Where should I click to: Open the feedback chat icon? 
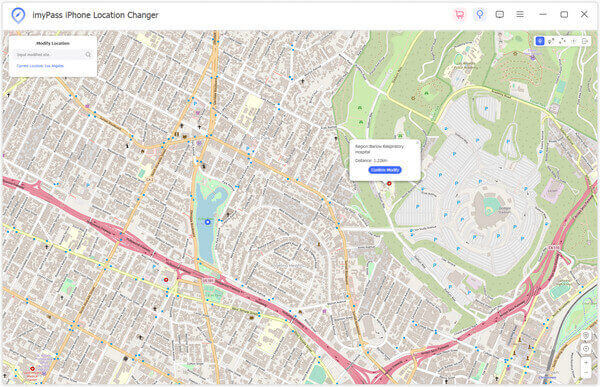pyautogui.click(x=499, y=15)
